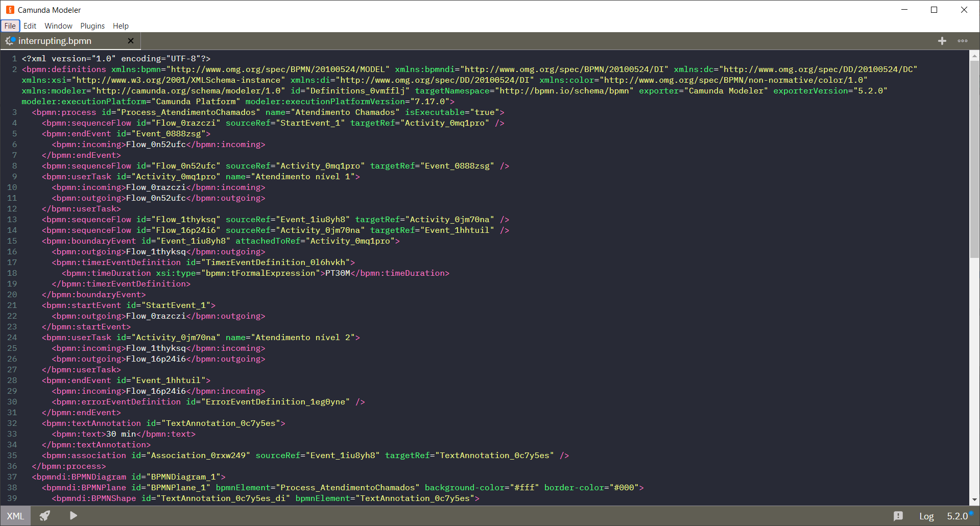The image size is (980, 526).
Task: Click the deploy rocket icon
Action: pos(45,516)
